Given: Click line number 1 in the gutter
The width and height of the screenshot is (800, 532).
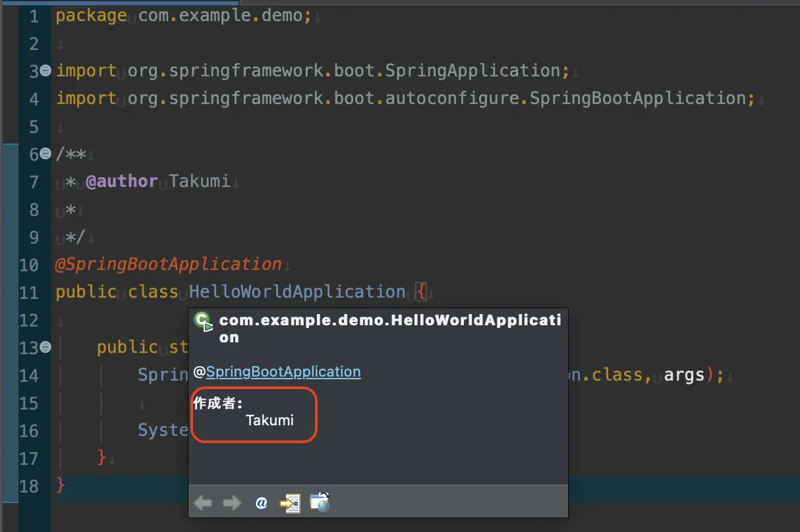Looking at the screenshot, I should point(34,16).
